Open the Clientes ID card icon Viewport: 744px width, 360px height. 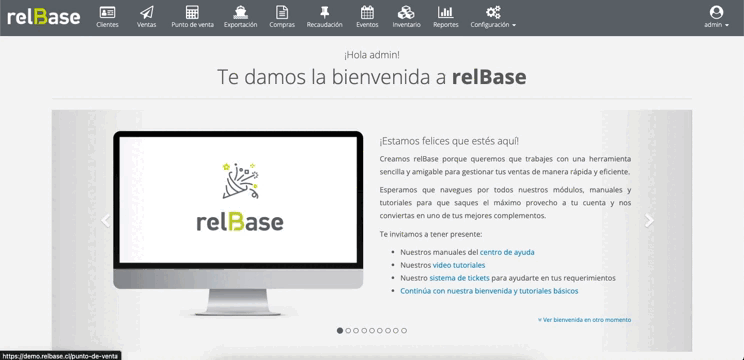(107, 12)
